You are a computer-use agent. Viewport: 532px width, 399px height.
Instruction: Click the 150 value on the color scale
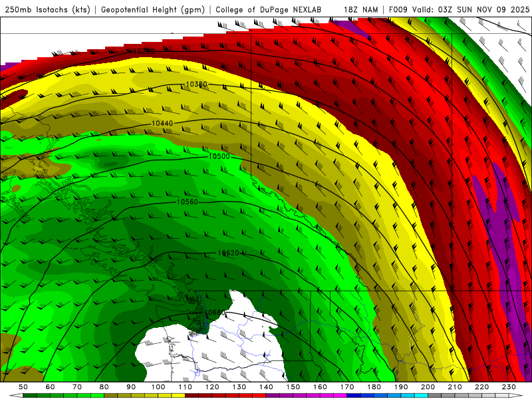point(293,387)
